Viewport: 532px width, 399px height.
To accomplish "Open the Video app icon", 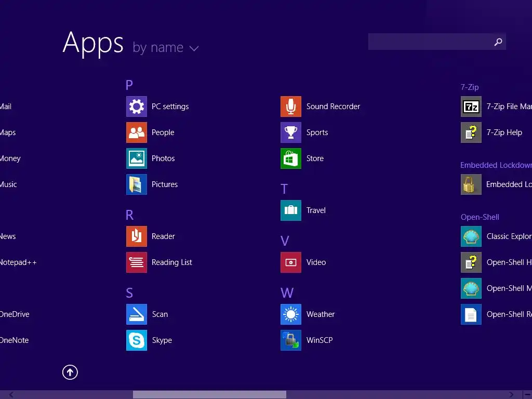I will (x=291, y=262).
